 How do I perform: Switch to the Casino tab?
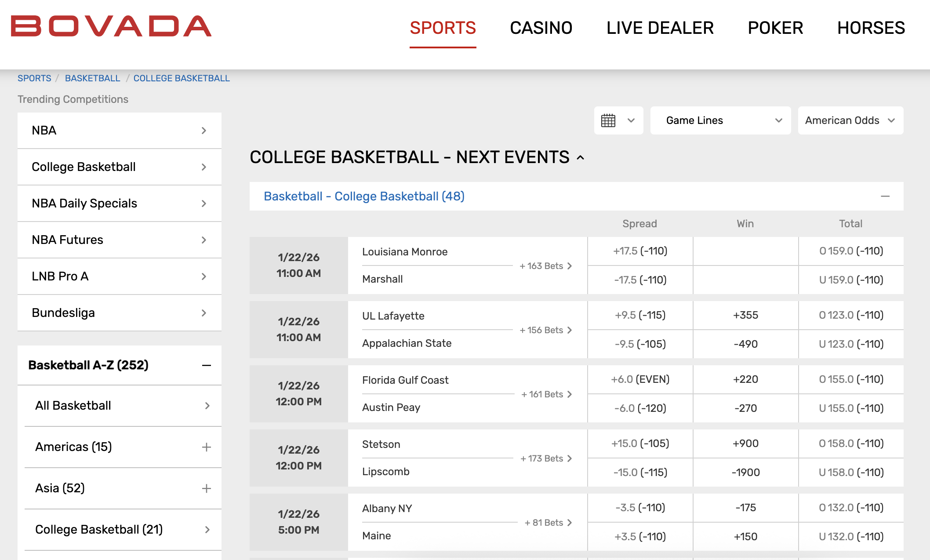pos(541,28)
